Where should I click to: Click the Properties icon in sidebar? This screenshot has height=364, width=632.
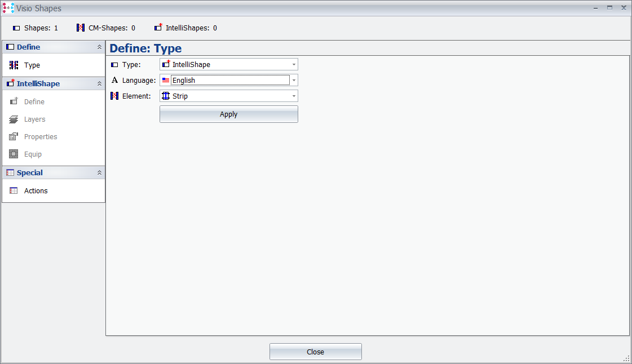(14, 136)
